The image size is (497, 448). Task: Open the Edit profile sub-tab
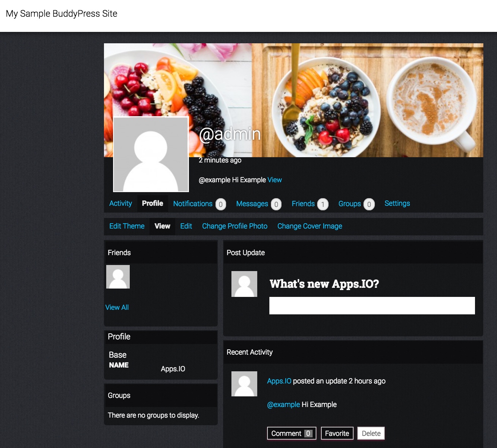click(x=186, y=226)
